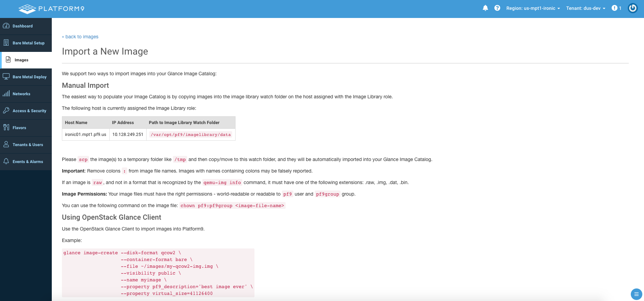Open Dashboard in sidebar
The height and width of the screenshot is (301, 644).
tap(26, 26)
